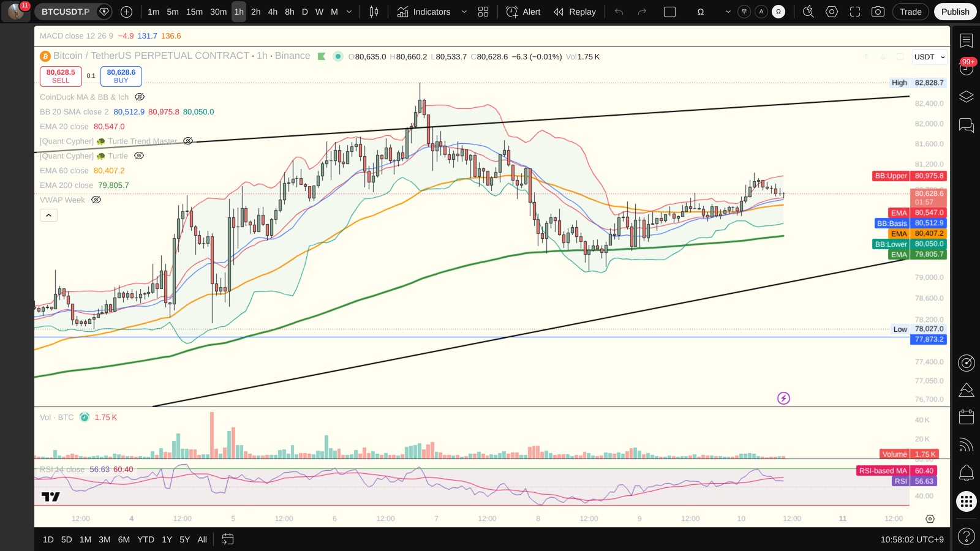Viewport: 980px width, 551px height.
Task: Select the 1m timeframe
Action: pyautogui.click(x=153, y=12)
